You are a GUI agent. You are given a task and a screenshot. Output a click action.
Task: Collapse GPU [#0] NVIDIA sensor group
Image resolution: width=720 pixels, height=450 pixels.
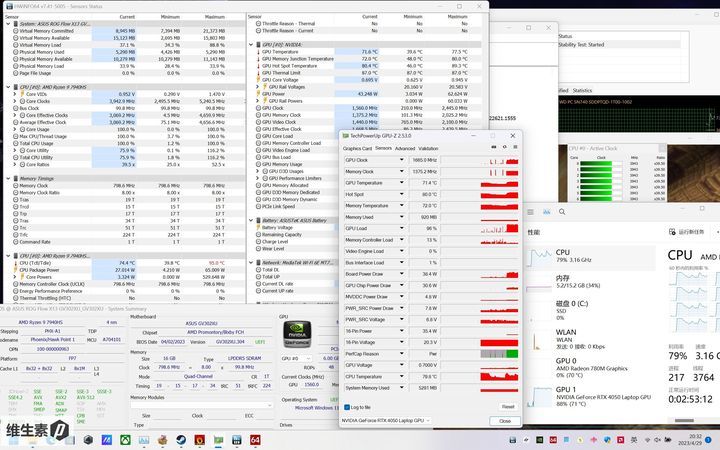(x=251, y=45)
